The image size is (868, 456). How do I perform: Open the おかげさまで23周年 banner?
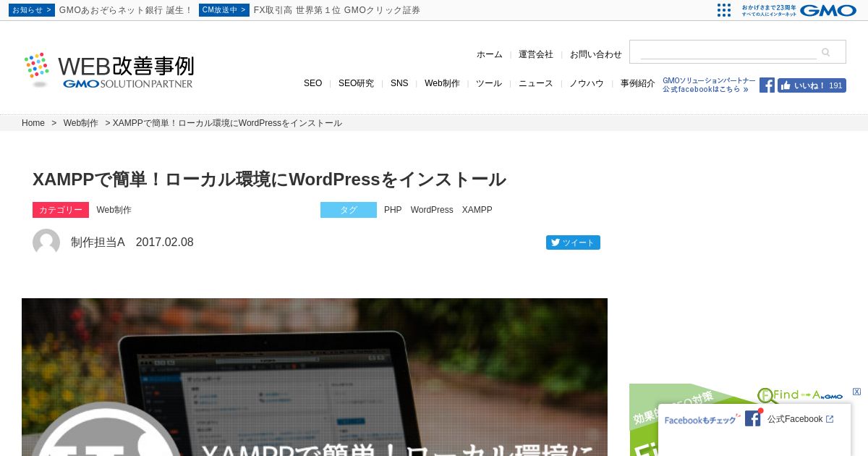pos(768,10)
